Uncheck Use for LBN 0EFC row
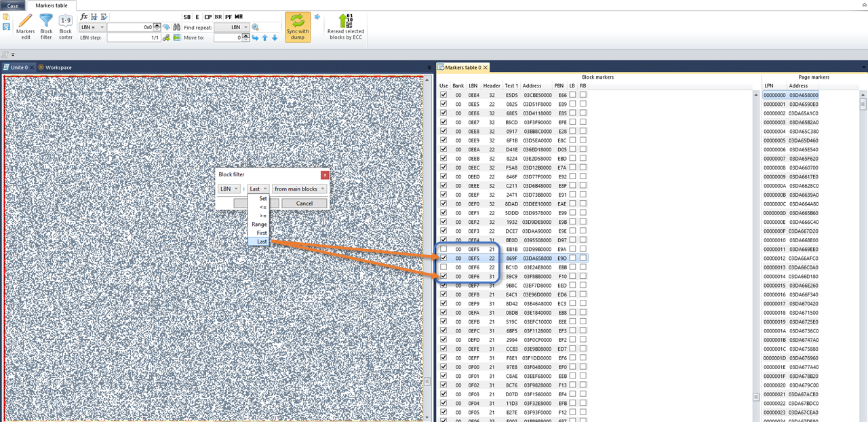The height and width of the screenshot is (424, 868). tap(443, 330)
